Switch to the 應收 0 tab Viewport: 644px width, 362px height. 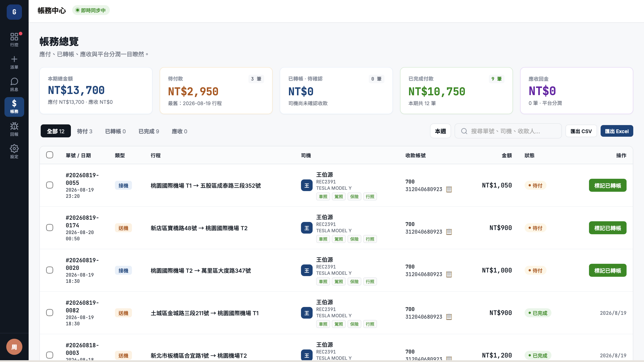(x=180, y=131)
